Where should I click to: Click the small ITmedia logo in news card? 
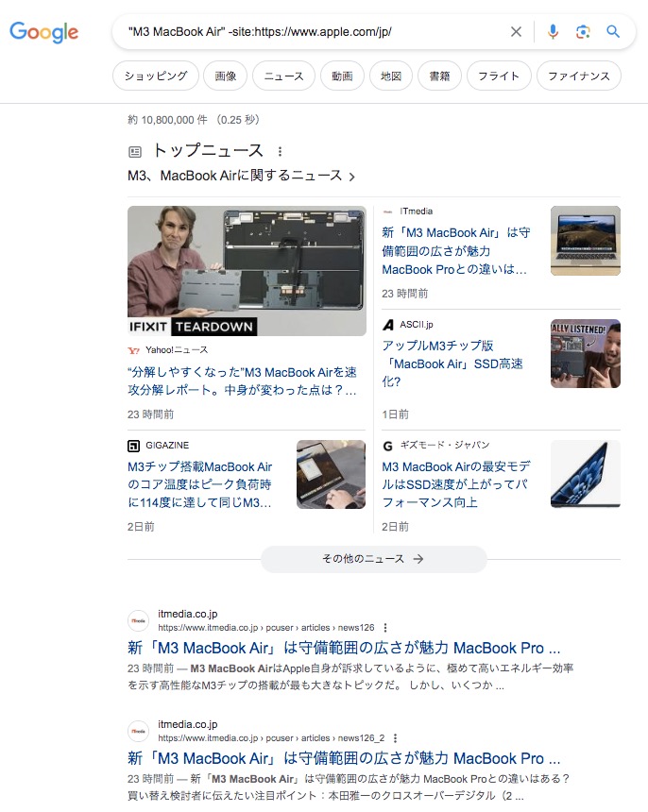[388, 211]
